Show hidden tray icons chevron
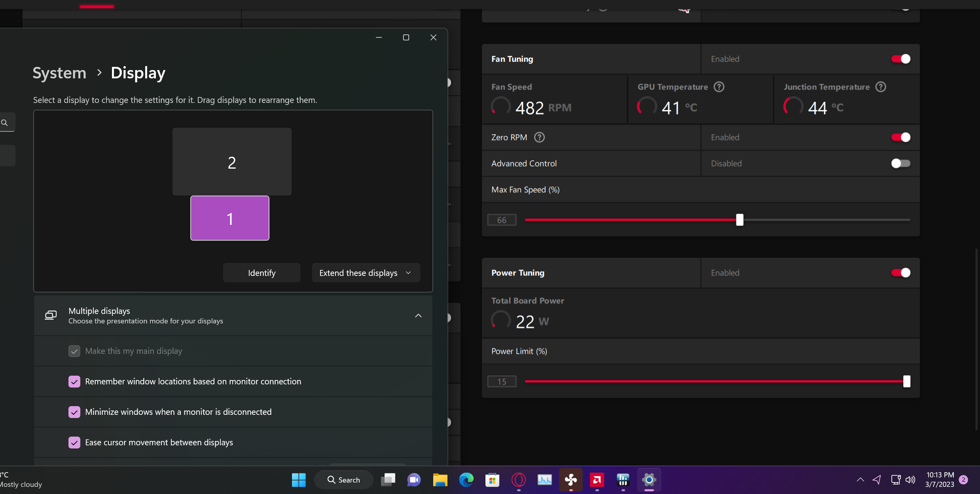The height and width of the screenshot is (494, 980). (860, 480)
